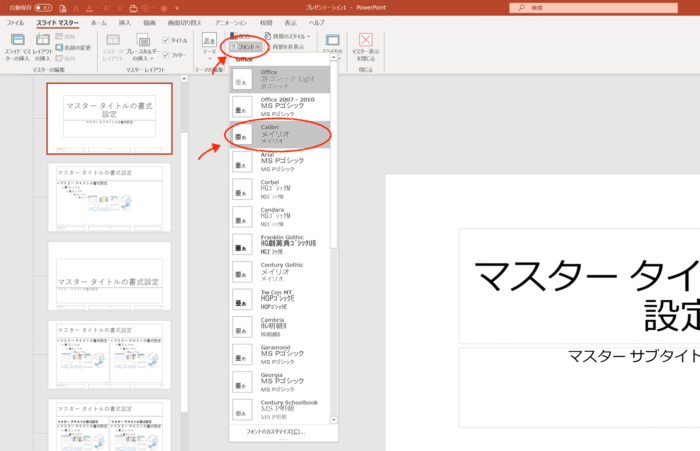
Task: Switch to the ホーム tab
Action: (98, 23)
